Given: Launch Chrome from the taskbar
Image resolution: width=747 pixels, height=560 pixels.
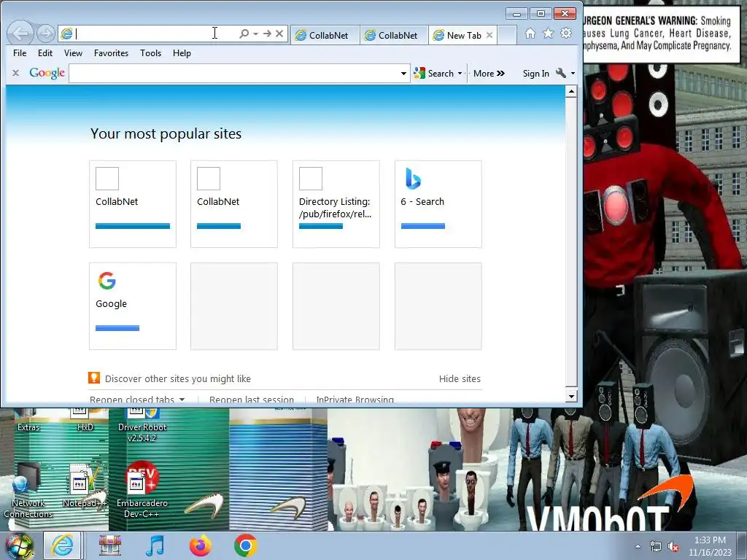Looking at the screenshot, I should (245, 545).
